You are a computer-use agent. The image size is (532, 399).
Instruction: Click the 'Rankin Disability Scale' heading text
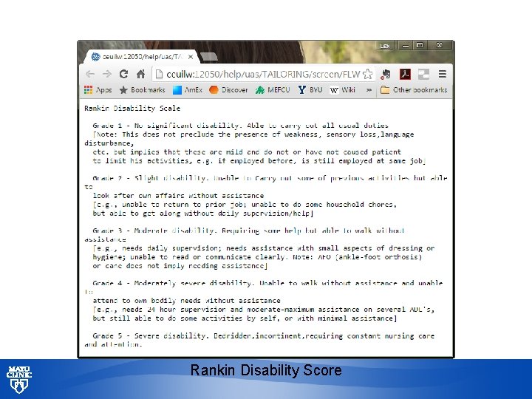[132, 108]
